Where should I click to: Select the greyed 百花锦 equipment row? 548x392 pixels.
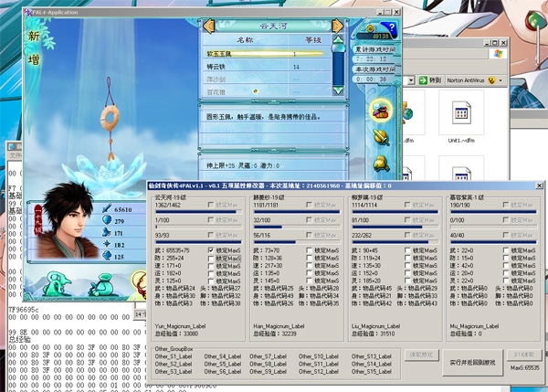[x=267, y=92]
